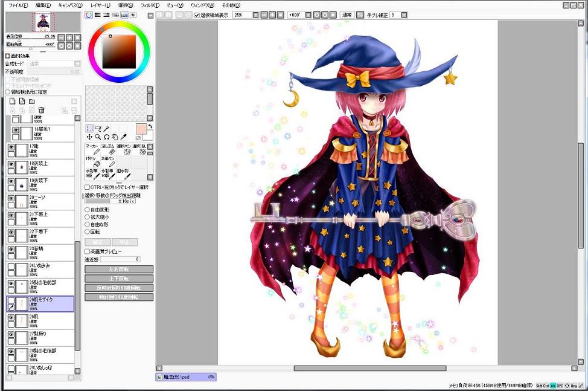588x391 pixels.
Task: Select the 自由変形 radio option
Action: point(88,210)
